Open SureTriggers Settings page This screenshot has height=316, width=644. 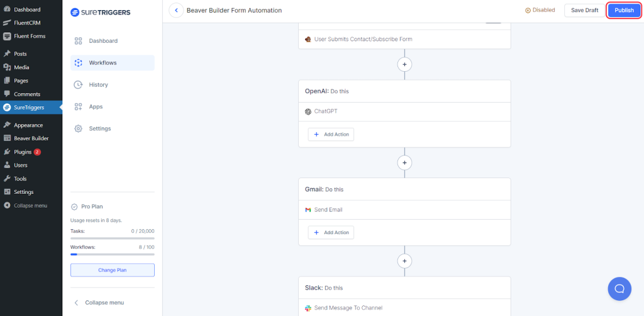[99, 128]
